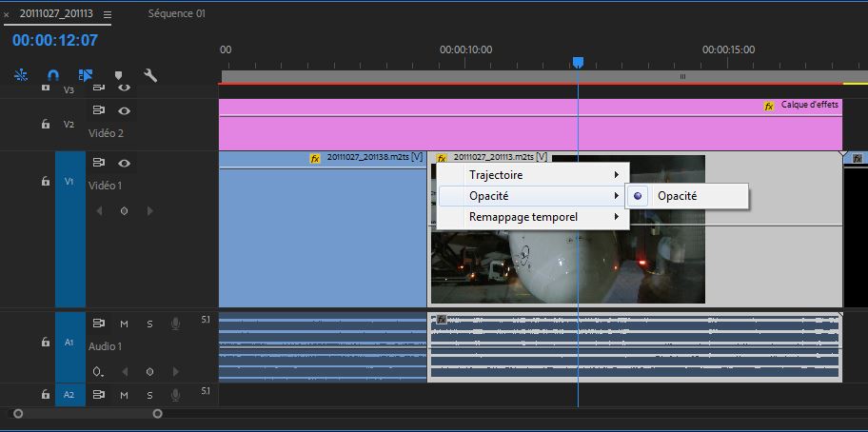The width and height of the screenshot is (868, 432).
Task: Click the fx badge on Calque d'effets clip
Action: pos(769,106)
